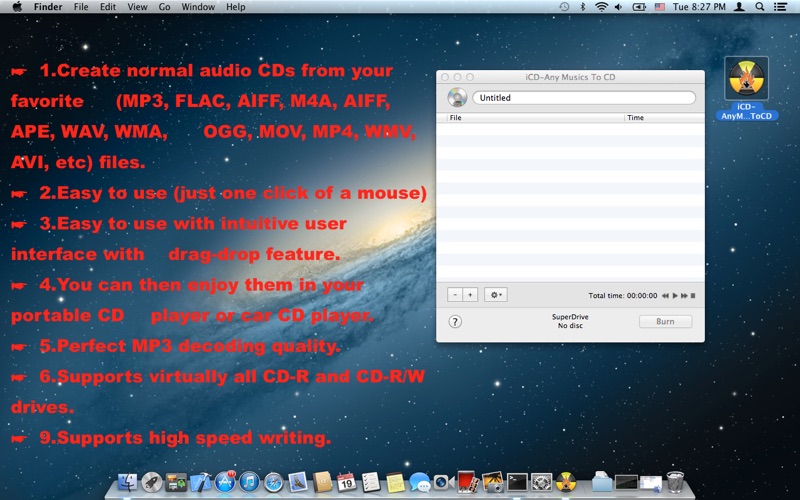
Task: Open the Window menu
Action: tap(198, 7)
